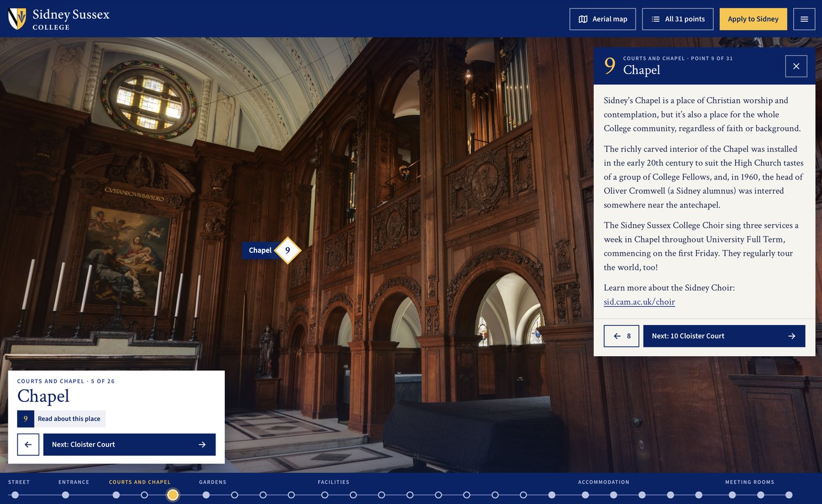Viewport: 822px width, 504px height.
Task: Select the first dot under Accommodation
Action: click(585, 495)
